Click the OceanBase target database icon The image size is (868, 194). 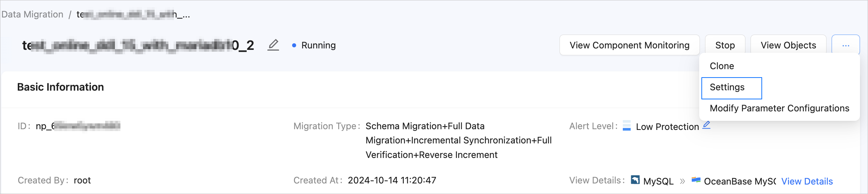(x=696, y=180)
